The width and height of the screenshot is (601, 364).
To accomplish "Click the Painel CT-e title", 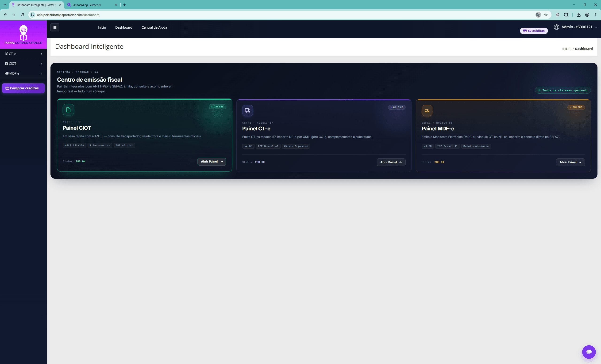I will (256, 129).
